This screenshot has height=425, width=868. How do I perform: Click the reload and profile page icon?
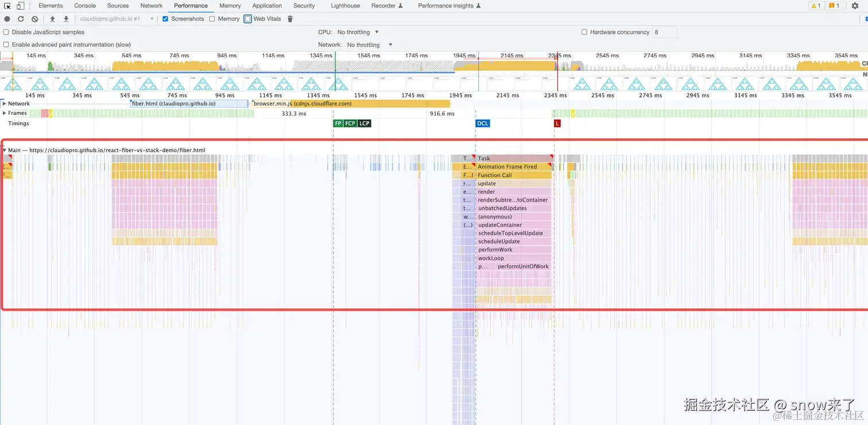(21, 19)
